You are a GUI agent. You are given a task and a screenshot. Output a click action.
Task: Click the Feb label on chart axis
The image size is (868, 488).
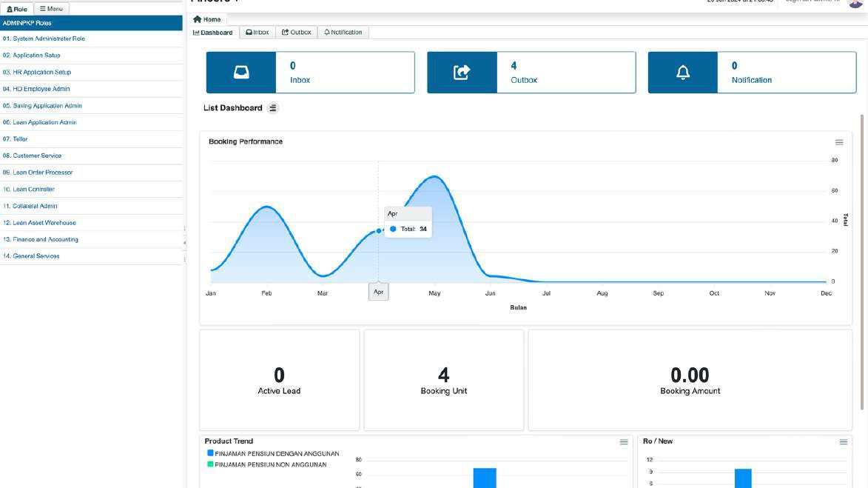(267, 293)
